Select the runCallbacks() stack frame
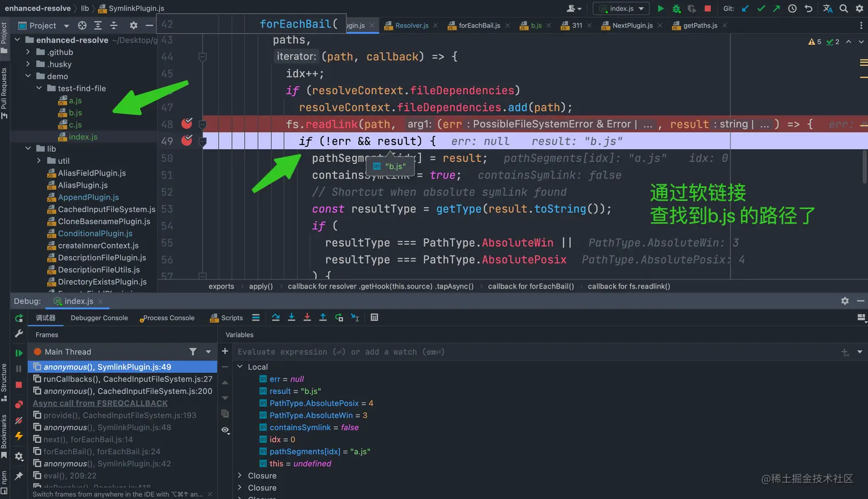The image size is (868, 499). click(122, 379)
